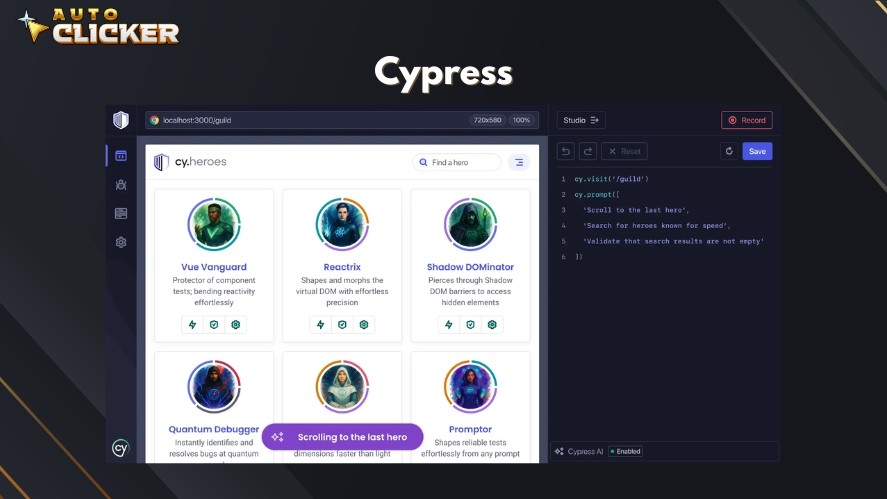The image size is (887, 499).
Task: Click the lightning icon on Vue Vanguard card
Action: click(192, 325)
